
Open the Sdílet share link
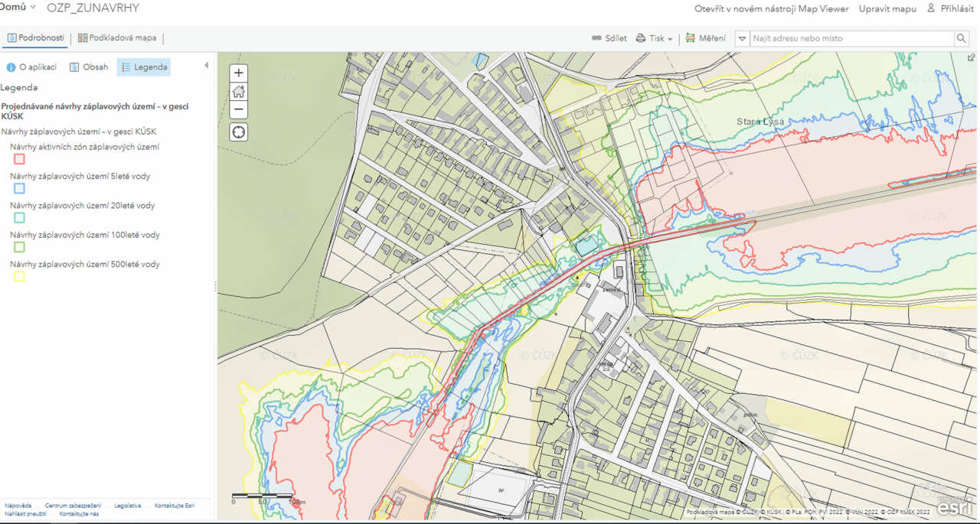(609, 38)
